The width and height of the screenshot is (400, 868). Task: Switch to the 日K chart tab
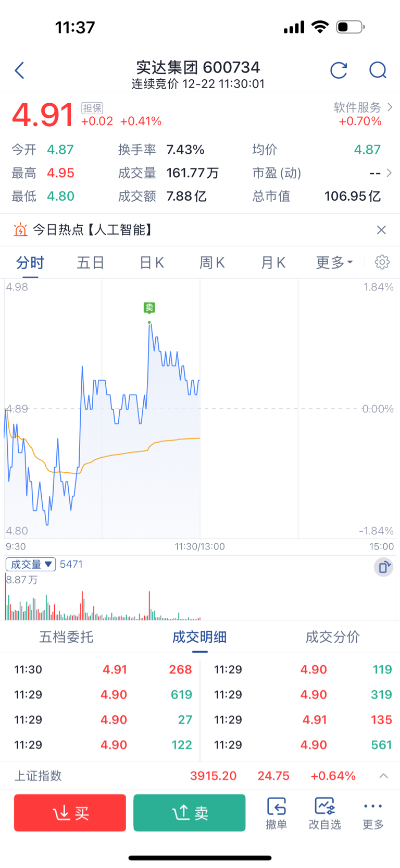152,262
